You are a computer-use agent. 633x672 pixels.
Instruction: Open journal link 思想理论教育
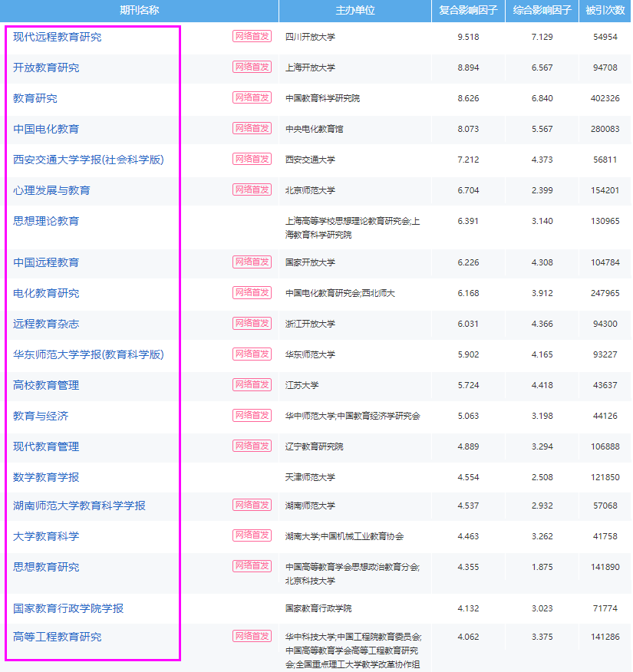click(x=46, y=221)
